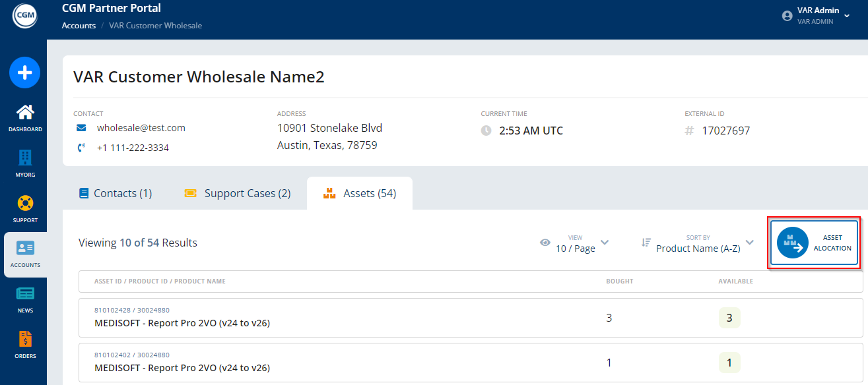Open the Support lifebuoy icon
The height and width of the screenshot is (385, 868).
(x=25, y=204)
